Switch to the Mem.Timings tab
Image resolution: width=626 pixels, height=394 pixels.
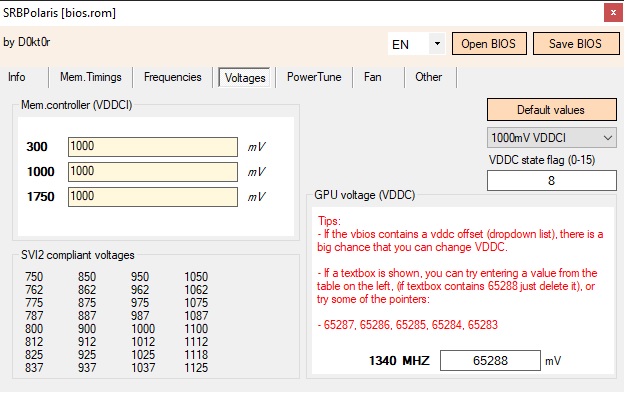click(91, 77)
